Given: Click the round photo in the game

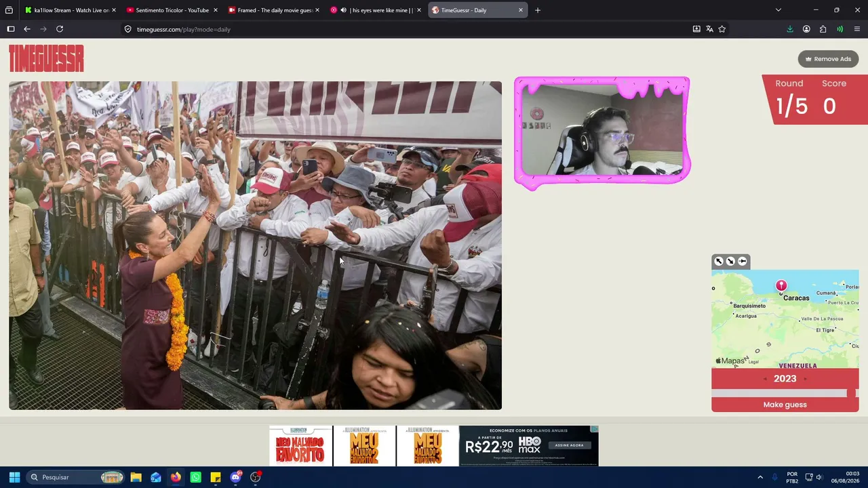Looking at the screenshot, I should (255, 245).
